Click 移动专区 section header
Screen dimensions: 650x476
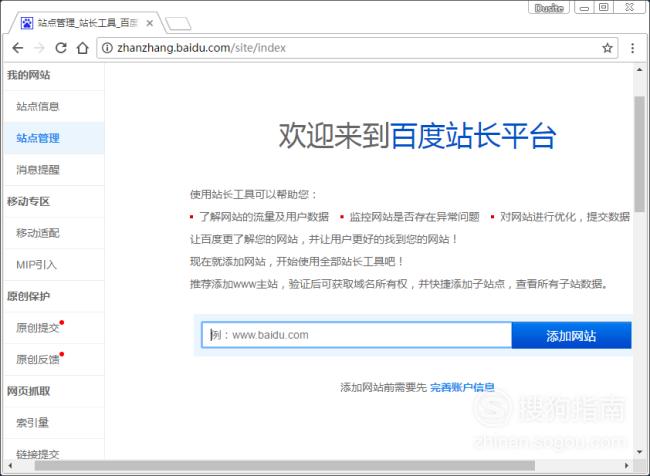(29, 202)
